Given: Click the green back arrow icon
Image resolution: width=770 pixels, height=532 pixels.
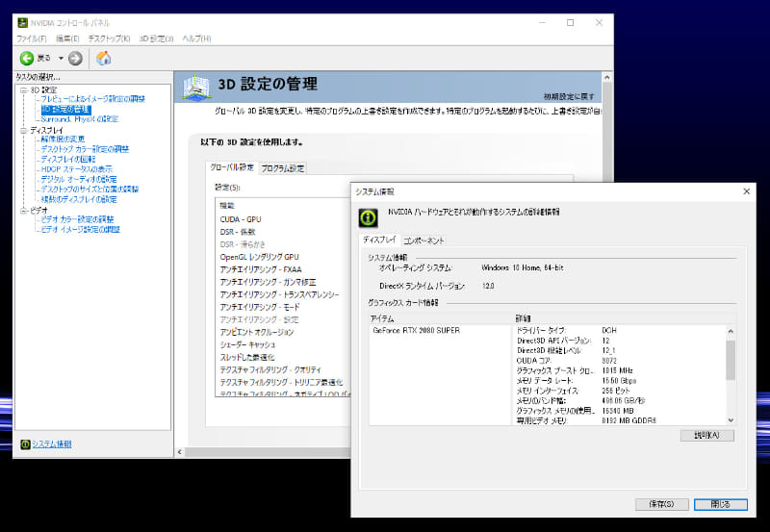Looking at the screenshot, I should point(27,59).
